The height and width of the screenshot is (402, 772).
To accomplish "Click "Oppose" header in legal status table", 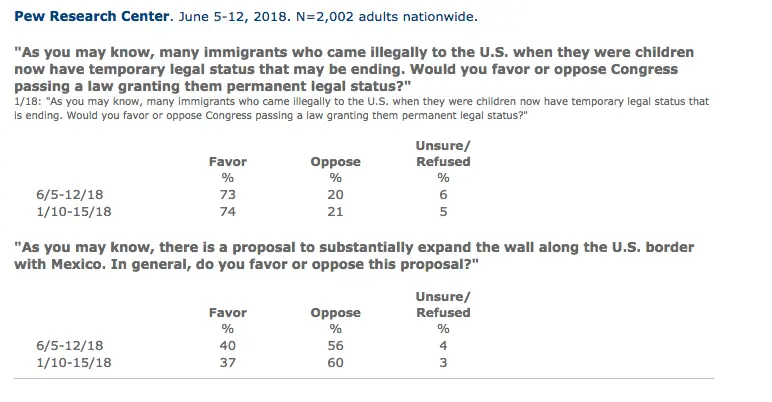I will (x=335, y=161).
